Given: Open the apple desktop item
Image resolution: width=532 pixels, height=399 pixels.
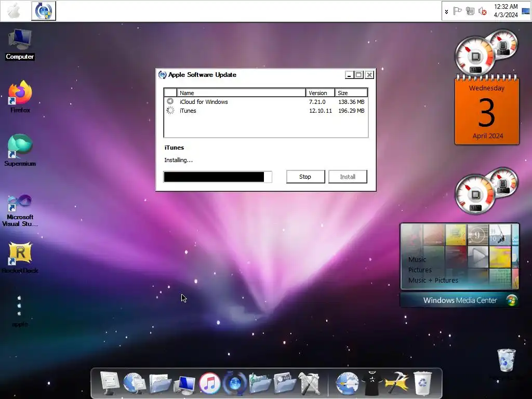Looking at the screenshot, I should click(x=20, y=311).
